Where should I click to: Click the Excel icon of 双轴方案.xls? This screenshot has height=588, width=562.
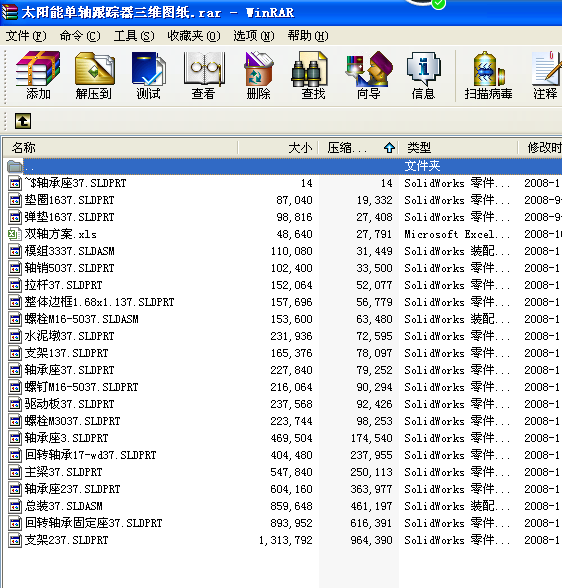click(x=14, y=234)
